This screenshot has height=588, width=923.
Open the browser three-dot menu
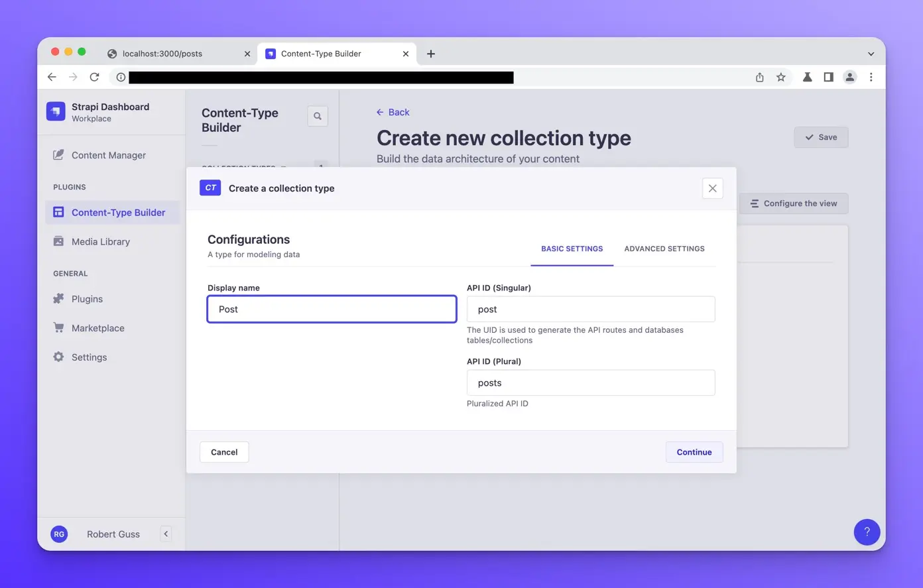pyautogui.click(x=871, y=77)
